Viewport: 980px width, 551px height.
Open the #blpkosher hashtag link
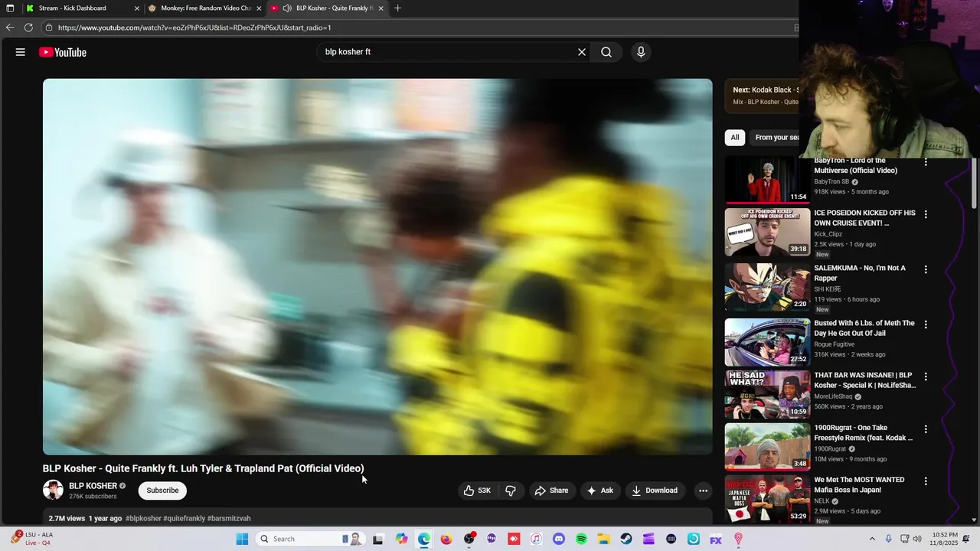(x=143, y=518)
